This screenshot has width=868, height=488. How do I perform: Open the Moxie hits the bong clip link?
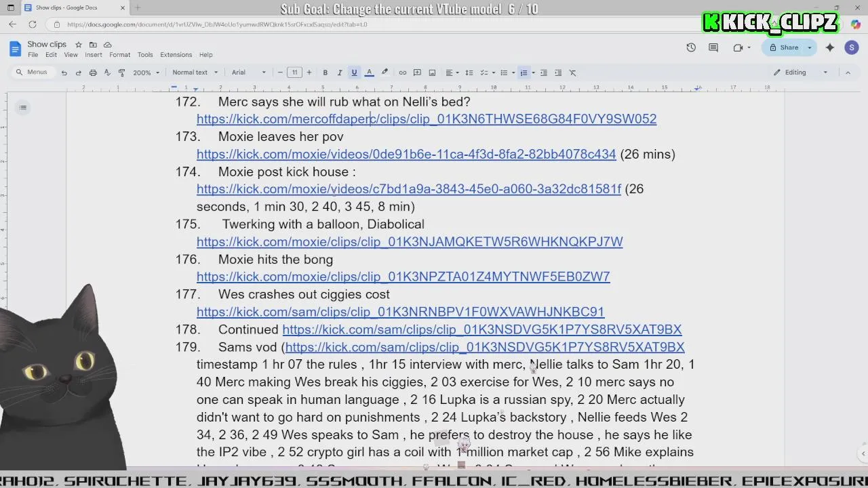pyautogui.click(x=403, y=277)
